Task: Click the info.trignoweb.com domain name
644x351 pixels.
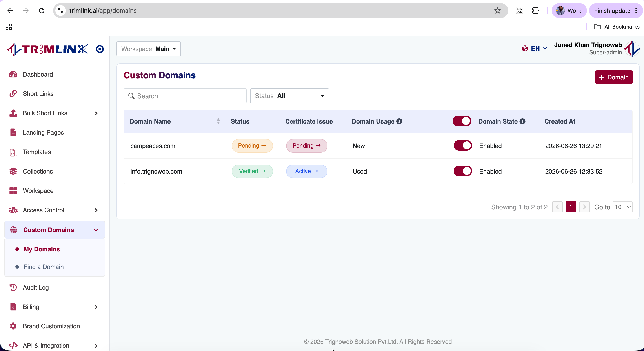Action: [x=156, y=171]
